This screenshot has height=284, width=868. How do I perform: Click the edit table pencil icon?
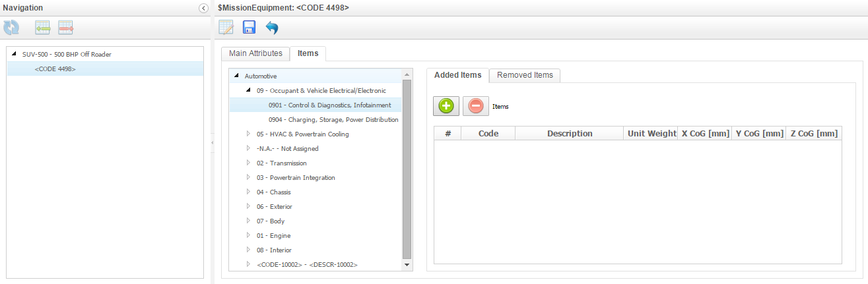click(226, 27)
